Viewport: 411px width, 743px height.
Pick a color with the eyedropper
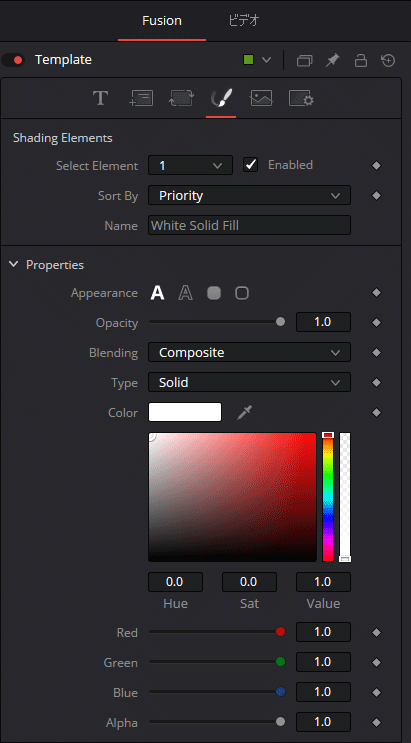pos(245,413)
